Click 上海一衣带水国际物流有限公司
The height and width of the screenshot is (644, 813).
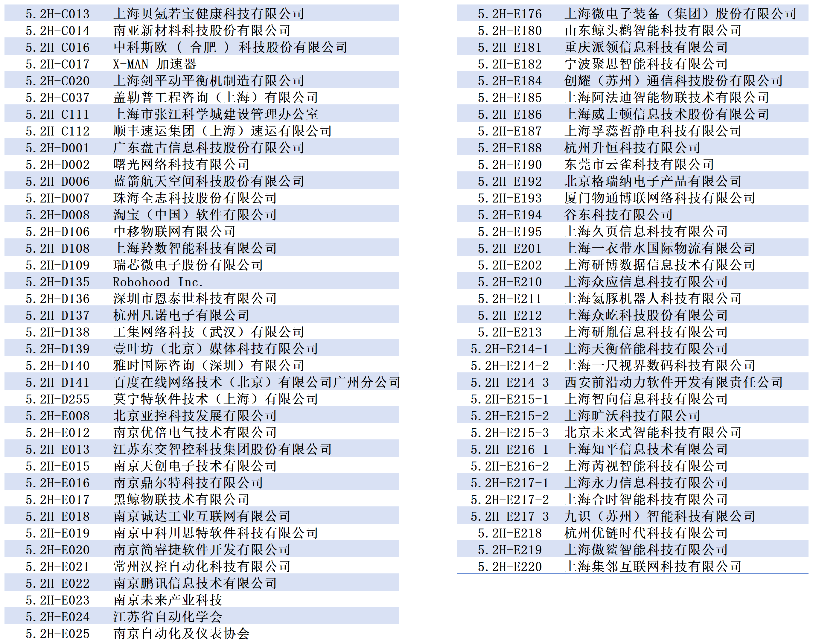(x=660, y=248)
